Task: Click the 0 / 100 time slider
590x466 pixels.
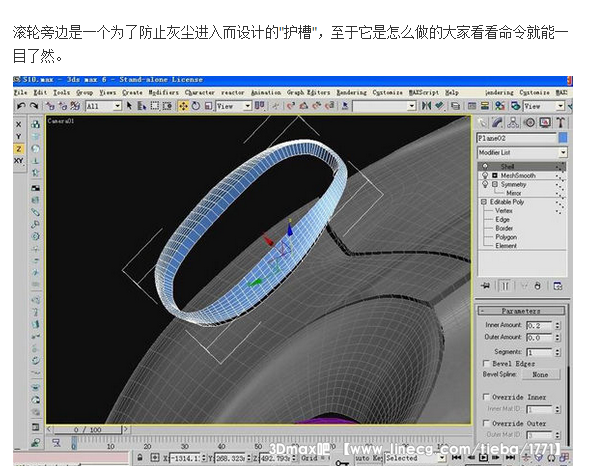Action: 88,429
